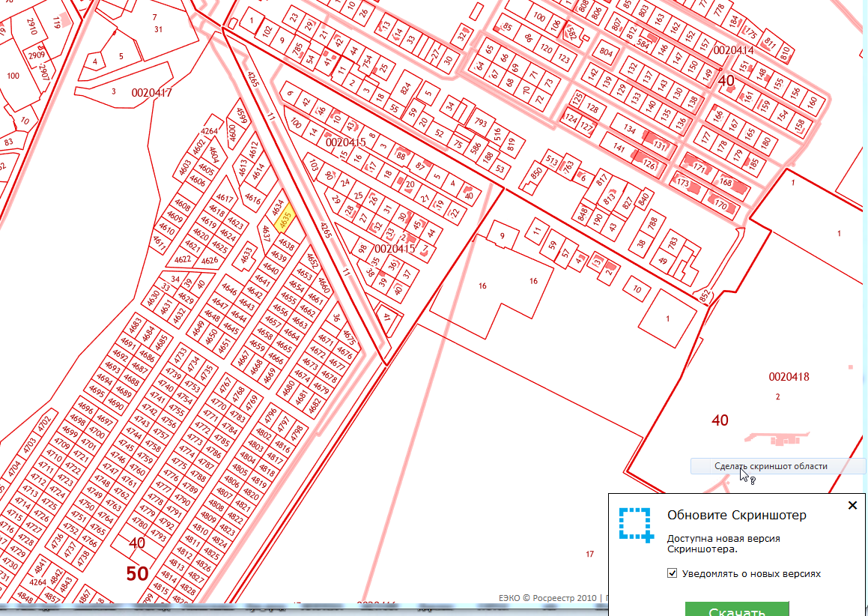This screenshot has width=868, height=616.
Task: Click parcel 4639
Action: point(279,256)
